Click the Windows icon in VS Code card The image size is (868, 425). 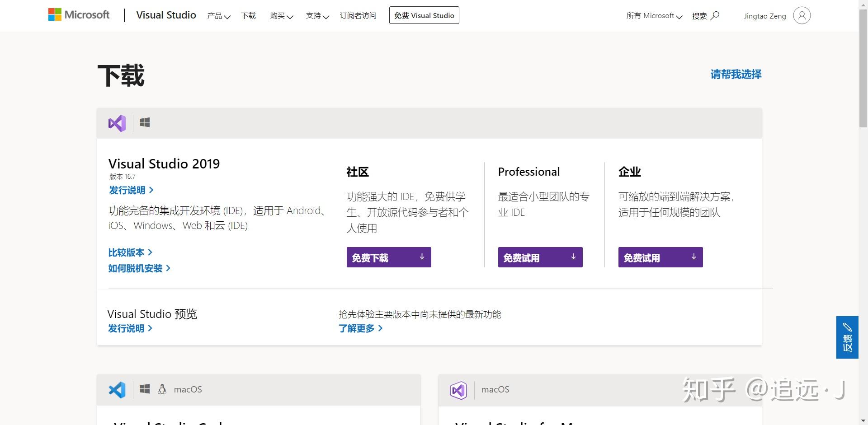pyautogui.click(x=145, y=389)
